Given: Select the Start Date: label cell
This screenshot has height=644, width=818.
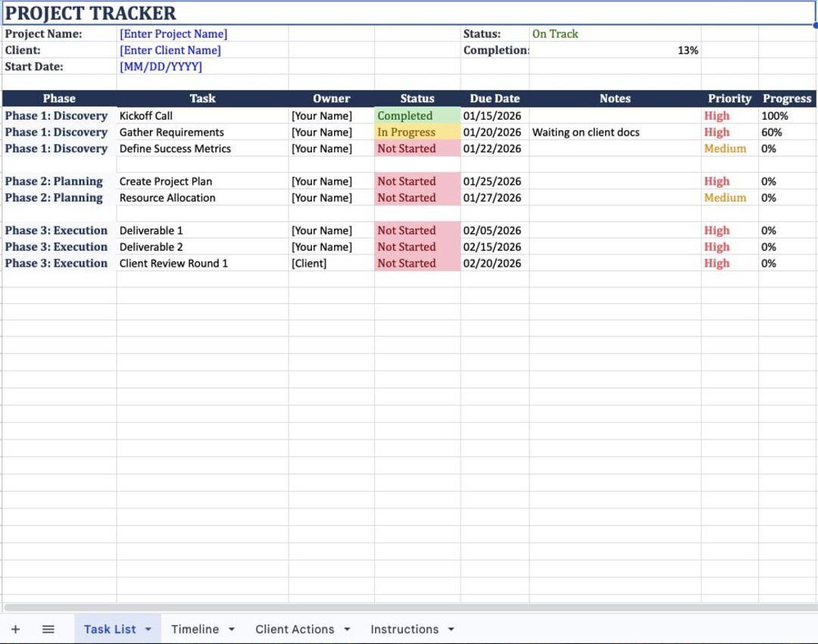Looking at the screenshot, I should 60,66.
